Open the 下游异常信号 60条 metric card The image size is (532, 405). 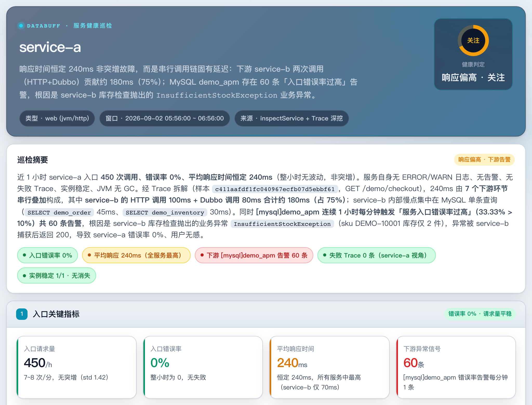point(456,367)
